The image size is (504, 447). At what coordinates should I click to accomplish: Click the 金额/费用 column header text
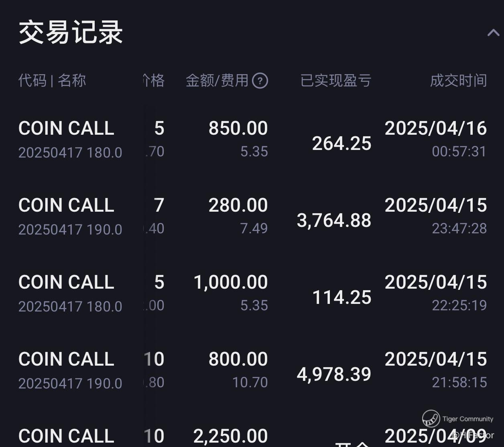(217, 81)
